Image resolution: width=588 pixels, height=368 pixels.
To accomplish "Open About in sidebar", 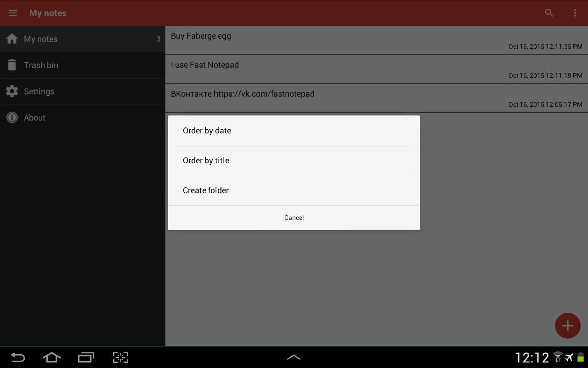I will click(x=83, y=117).
